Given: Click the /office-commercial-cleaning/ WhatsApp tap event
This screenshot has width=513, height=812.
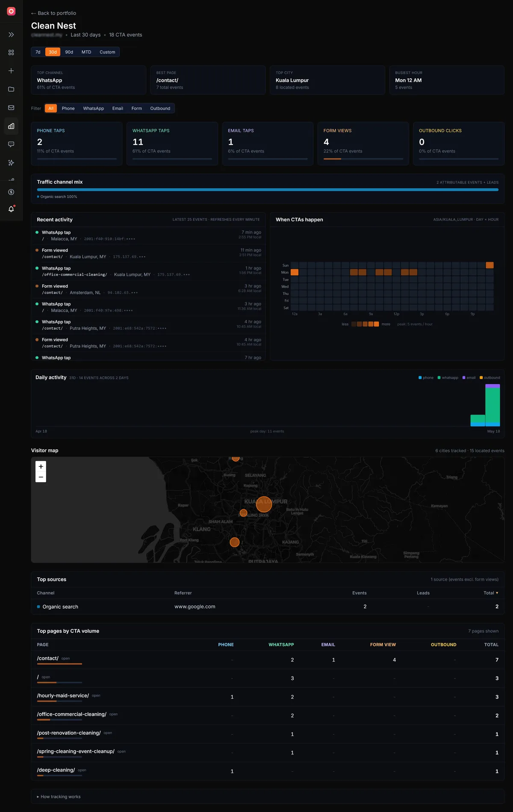Looking at the screenshot, I should click(148, 272).
